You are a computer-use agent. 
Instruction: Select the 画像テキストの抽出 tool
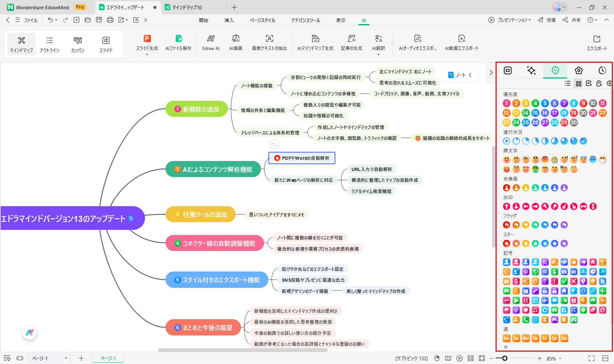point(269,43)
